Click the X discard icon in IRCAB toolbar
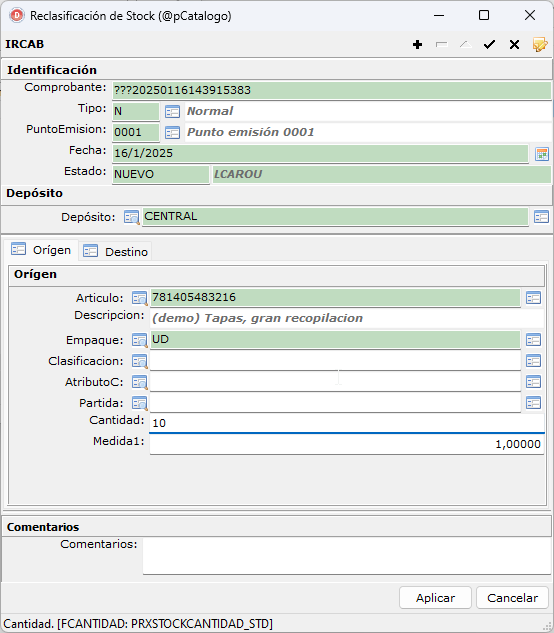 (x=514, y=44)
